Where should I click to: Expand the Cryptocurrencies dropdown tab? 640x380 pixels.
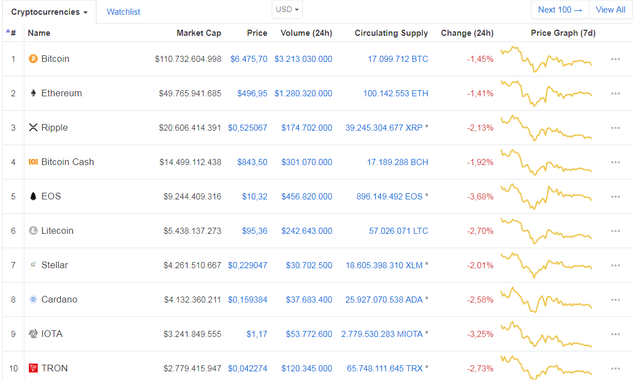pyautogui.click(x=49, y=12)
